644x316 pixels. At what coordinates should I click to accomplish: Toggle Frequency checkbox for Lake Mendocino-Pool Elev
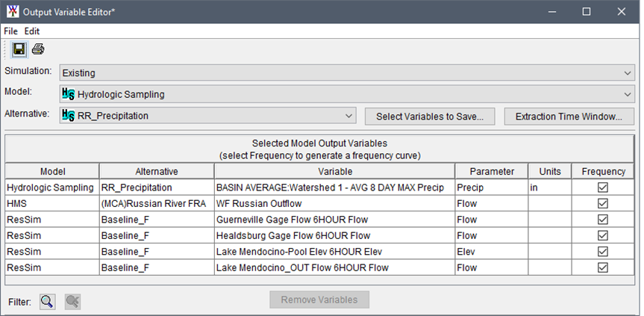click(602, 252)
